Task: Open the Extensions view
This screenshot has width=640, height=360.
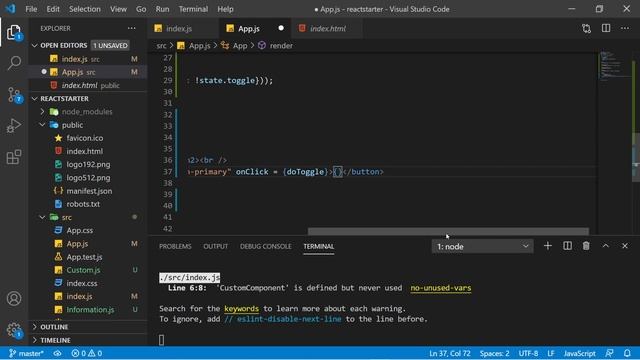Action: [x=14, y=157]
